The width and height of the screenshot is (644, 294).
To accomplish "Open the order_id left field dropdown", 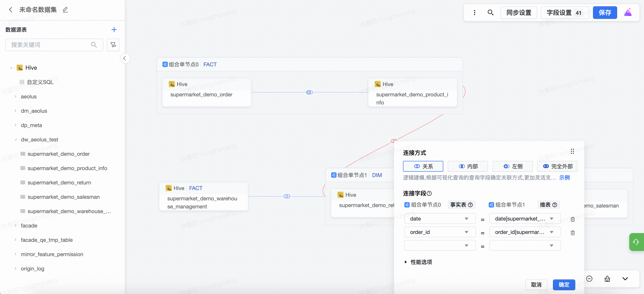I will tap(440, 232).
